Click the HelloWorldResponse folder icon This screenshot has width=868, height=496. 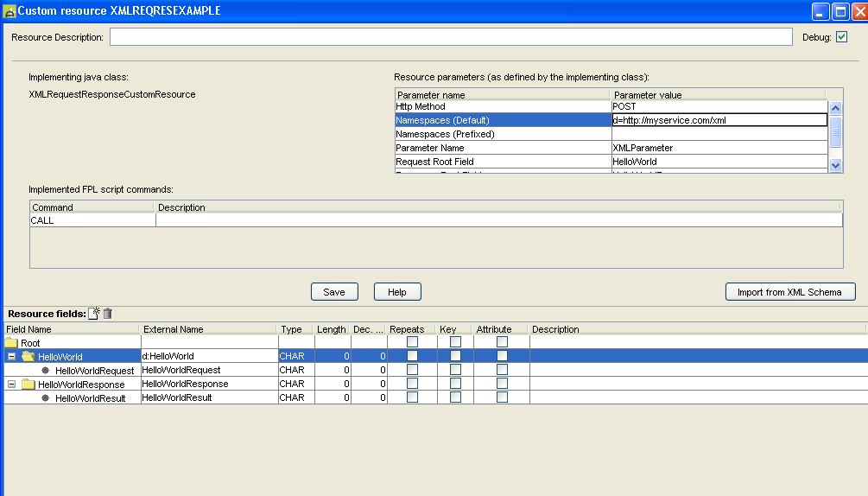pos(29,384)
